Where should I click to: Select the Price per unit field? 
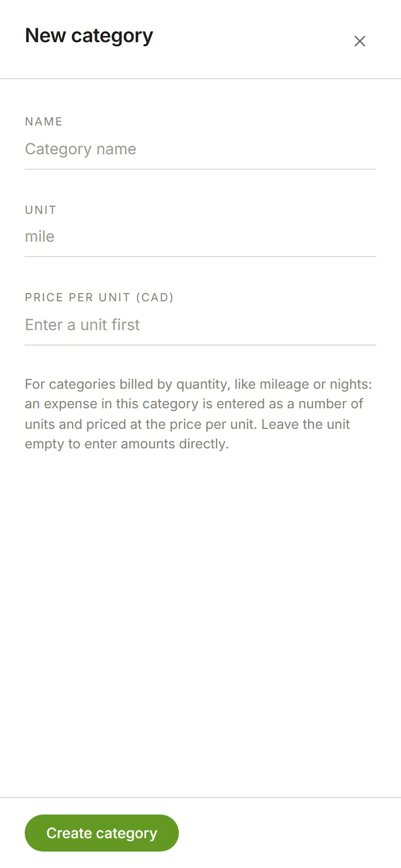[x=200, y=325]
